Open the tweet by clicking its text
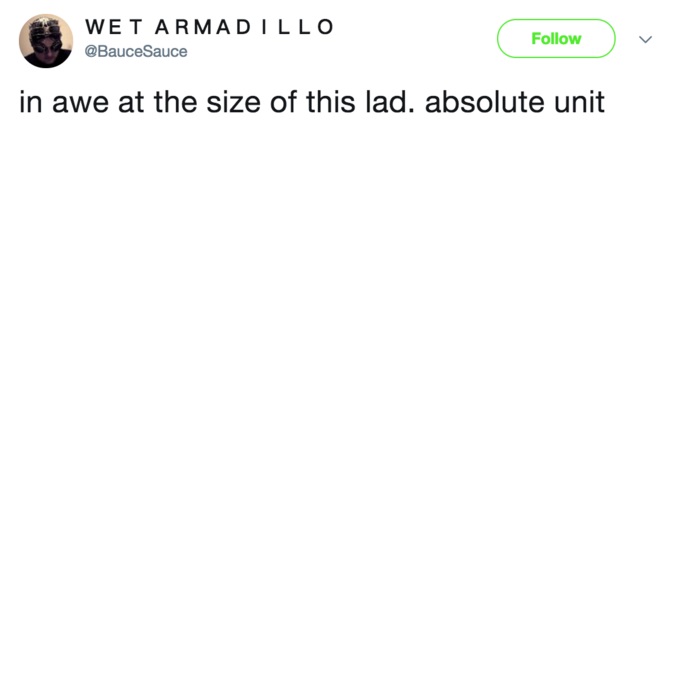The width and height of the screenshot is (679, 699). click(312, 102)
